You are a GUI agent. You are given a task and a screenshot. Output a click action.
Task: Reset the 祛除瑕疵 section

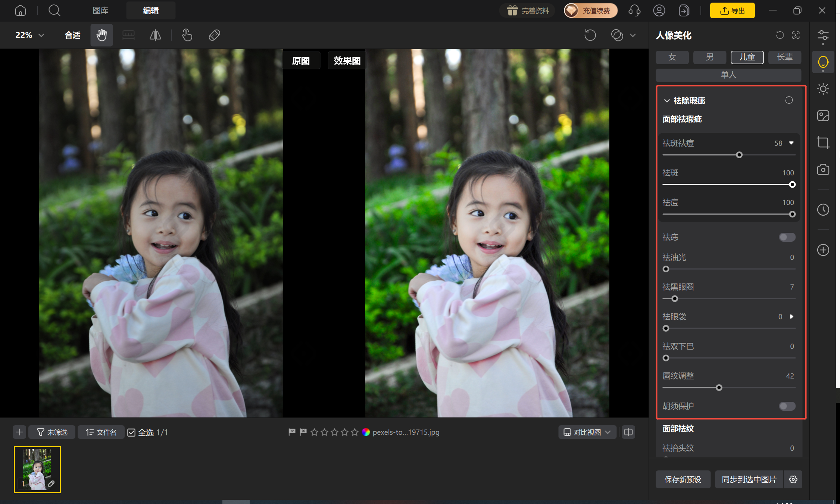point(789,100)
